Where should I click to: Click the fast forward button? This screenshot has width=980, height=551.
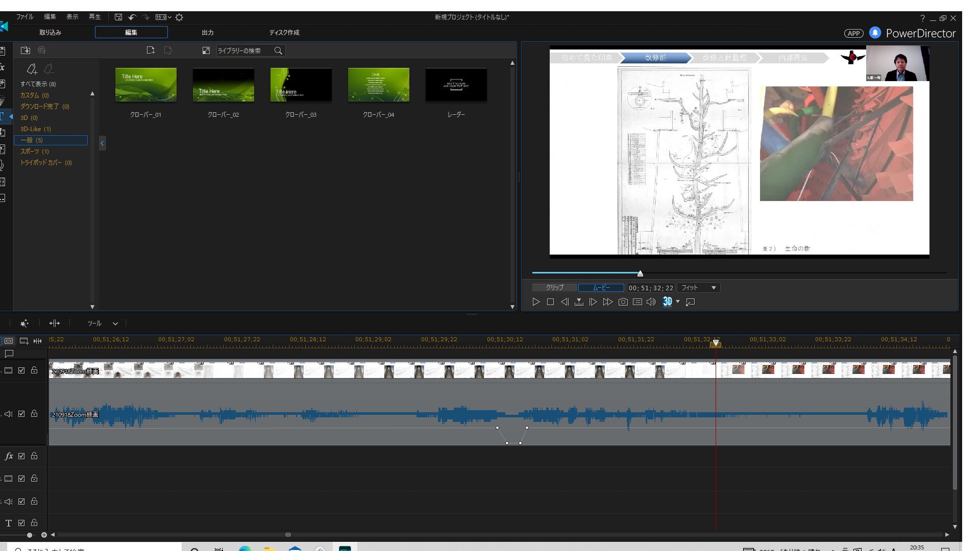click(607, 302)
